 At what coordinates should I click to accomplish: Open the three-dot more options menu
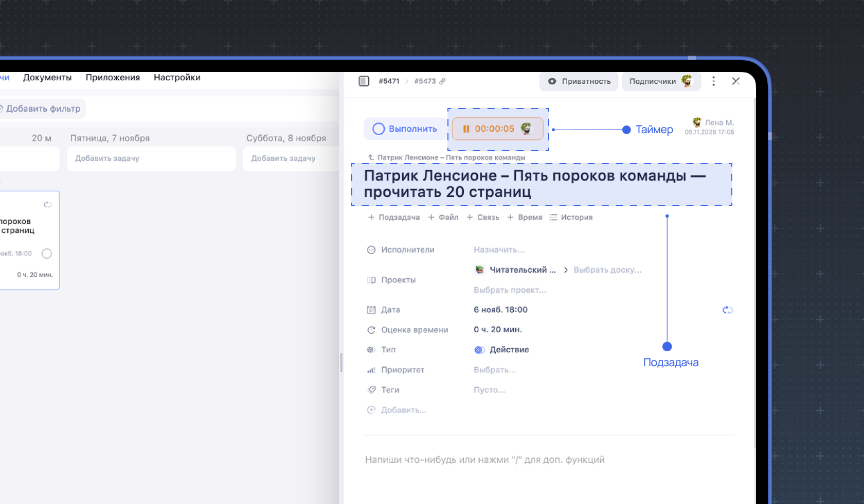pos(713,81)
